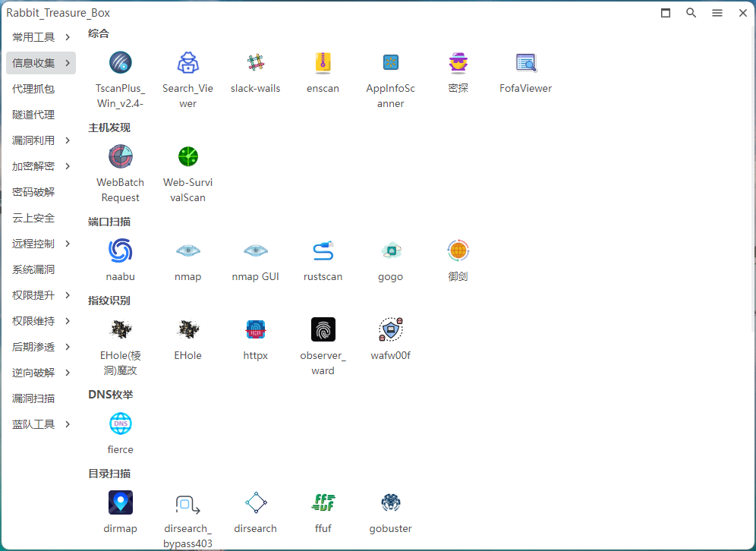Expand the 蓝队工具 chevron
756x551 pixels.
[68, 424]
